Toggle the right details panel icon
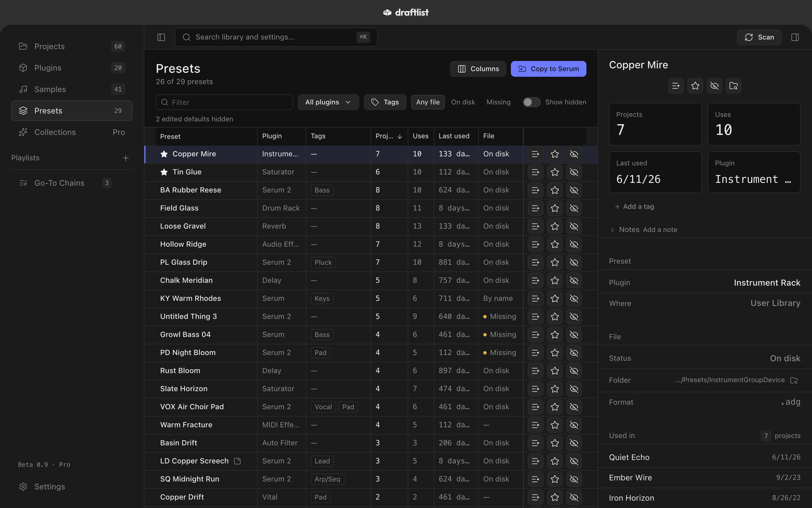The height and width of the screenshot is (508, 812). pyautogui.click(x=795, y=37)
